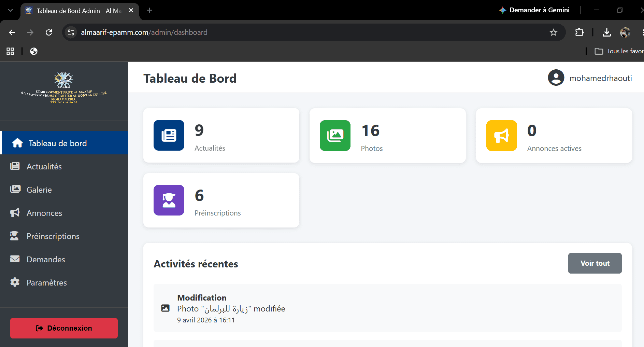Click the browser forward arrow
The height and width of the screenshot is (347, 644).
click(30, 32)
